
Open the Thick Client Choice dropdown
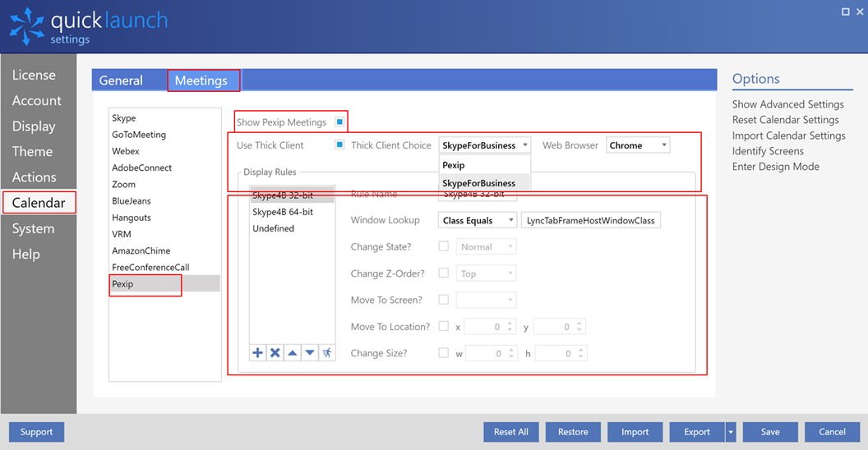(485, 145)
